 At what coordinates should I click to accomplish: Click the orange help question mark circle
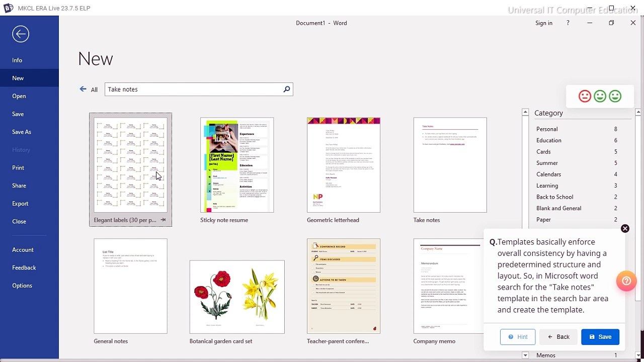[626, 281]
